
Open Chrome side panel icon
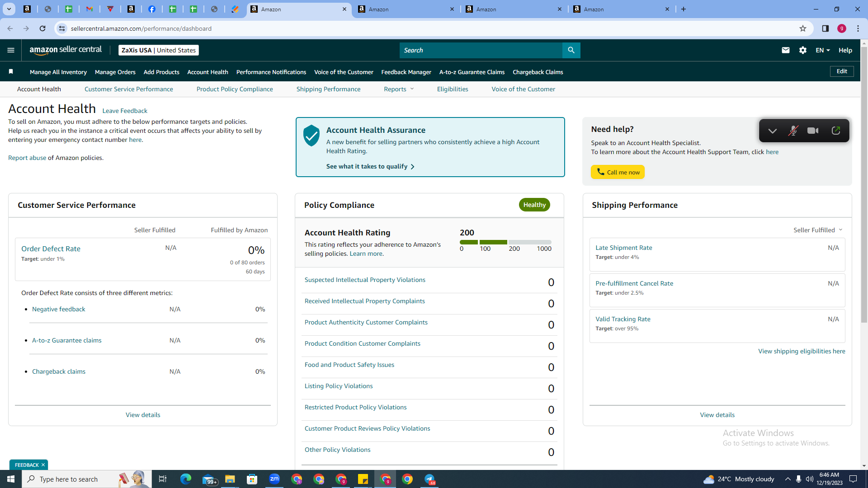pos(825,28)
